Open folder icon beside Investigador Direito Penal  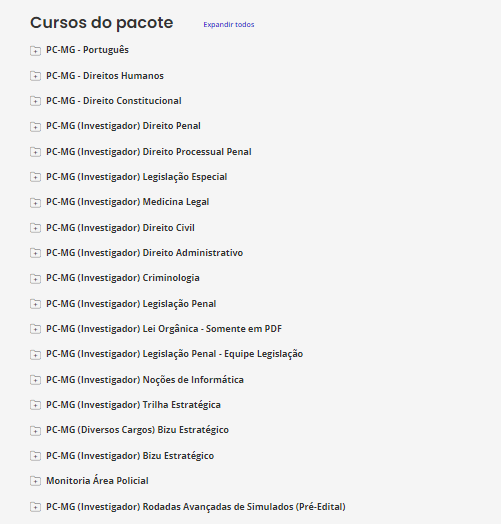(35, 126)
